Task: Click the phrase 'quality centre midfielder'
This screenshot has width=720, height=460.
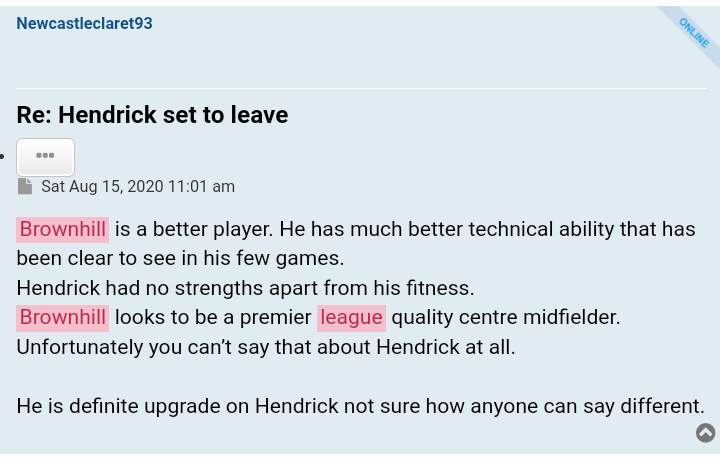Action: (505, 317)
